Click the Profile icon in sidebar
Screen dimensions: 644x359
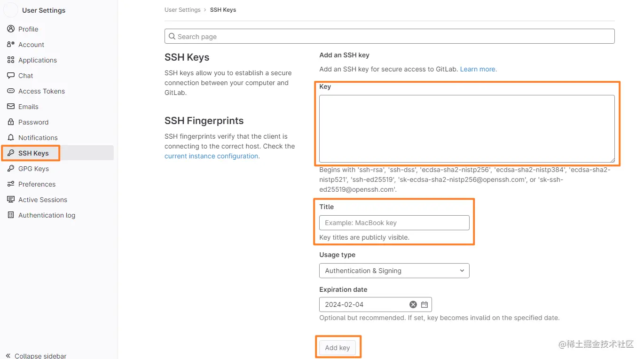(x=11, y=29)
